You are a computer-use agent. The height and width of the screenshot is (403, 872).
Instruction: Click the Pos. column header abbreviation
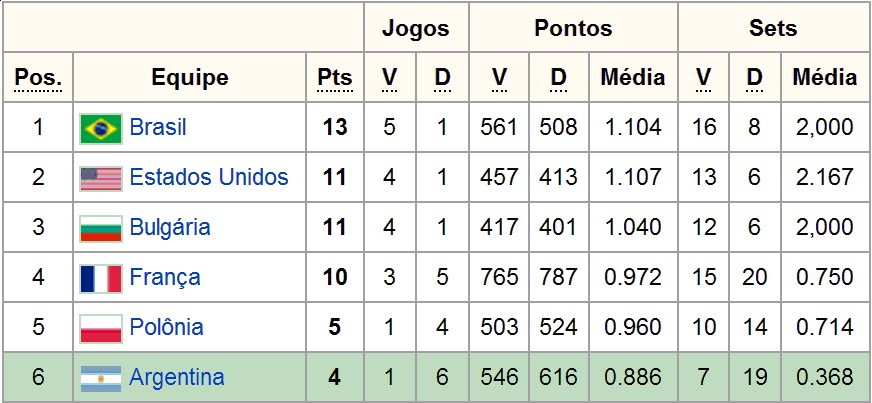point(38,78)
